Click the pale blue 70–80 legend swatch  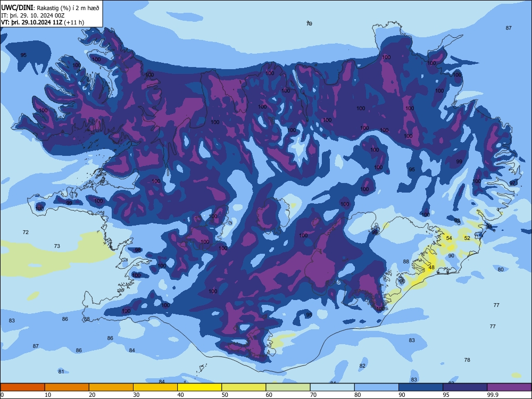(332, 387)
